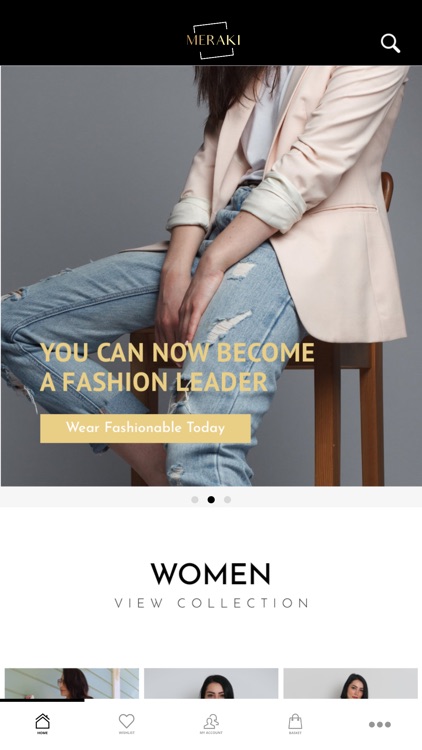Screen dimensions: 422x750
Task: Open the search magnifier icon
Action: [x=390, y=43]
